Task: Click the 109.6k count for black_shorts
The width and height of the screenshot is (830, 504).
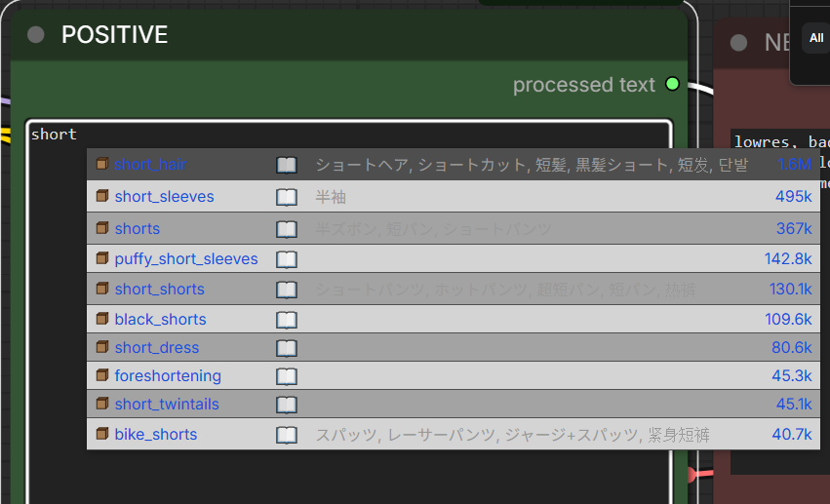Action: coord(788,319)
